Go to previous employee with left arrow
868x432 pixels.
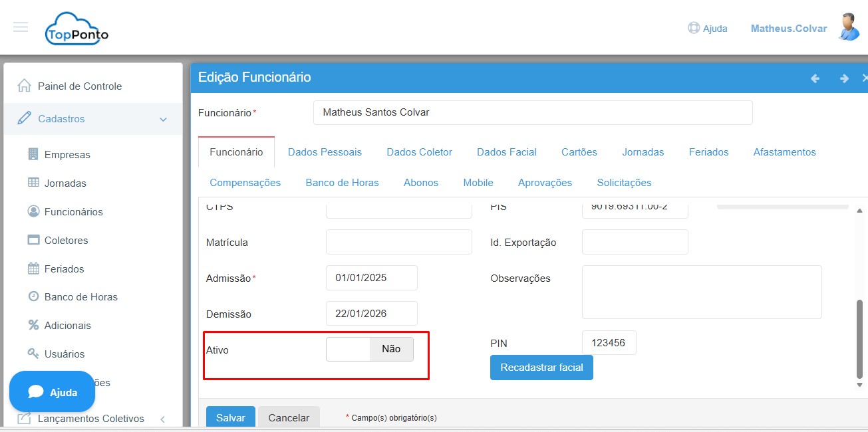(x=815, y=78)
